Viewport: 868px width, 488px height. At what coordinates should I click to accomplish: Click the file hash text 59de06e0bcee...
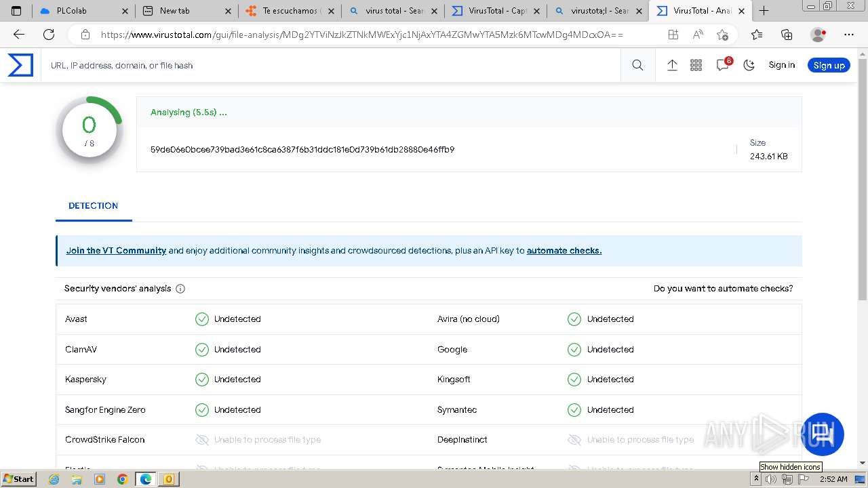302,149
